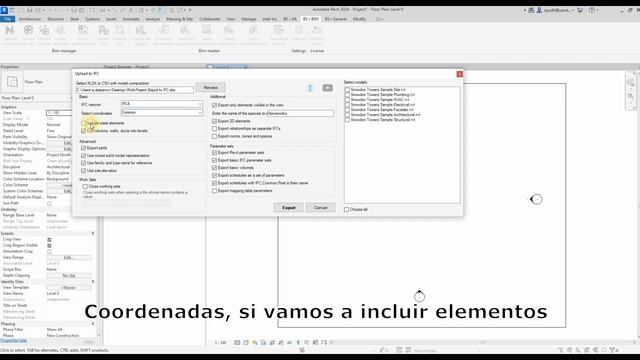The width and height of the screenshot is (640, 360).
Task: Toggle Crop View checkbox in Properties
Action: click(x=49, y=240)
